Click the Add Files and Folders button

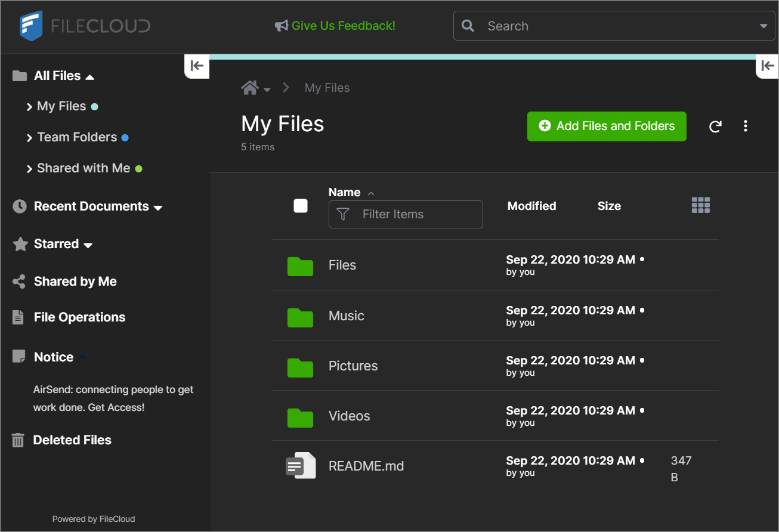(x=606, y=126)
